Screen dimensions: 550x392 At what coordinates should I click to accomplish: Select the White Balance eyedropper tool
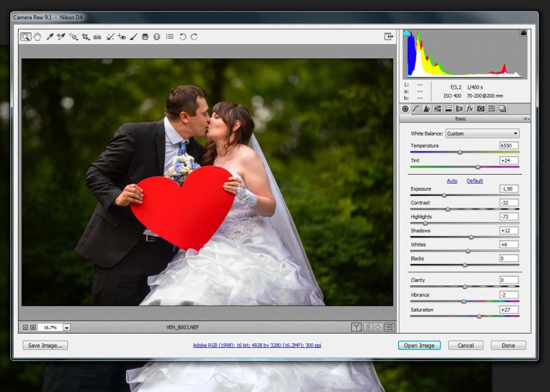pyautogui.click(x=49, y=36)
